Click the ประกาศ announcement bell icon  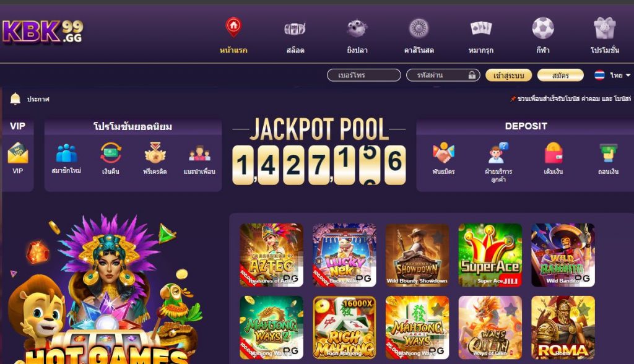[15, 98]
